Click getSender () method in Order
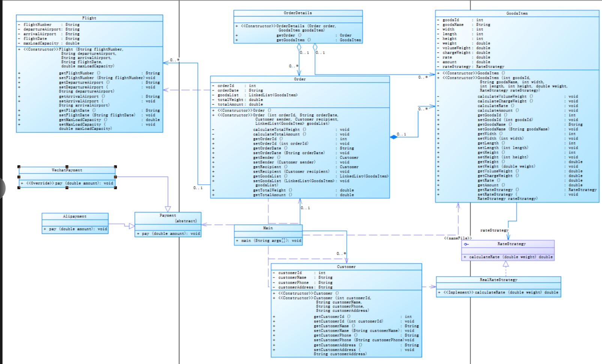This screenshot has width=602, height=364. (267, 158)
